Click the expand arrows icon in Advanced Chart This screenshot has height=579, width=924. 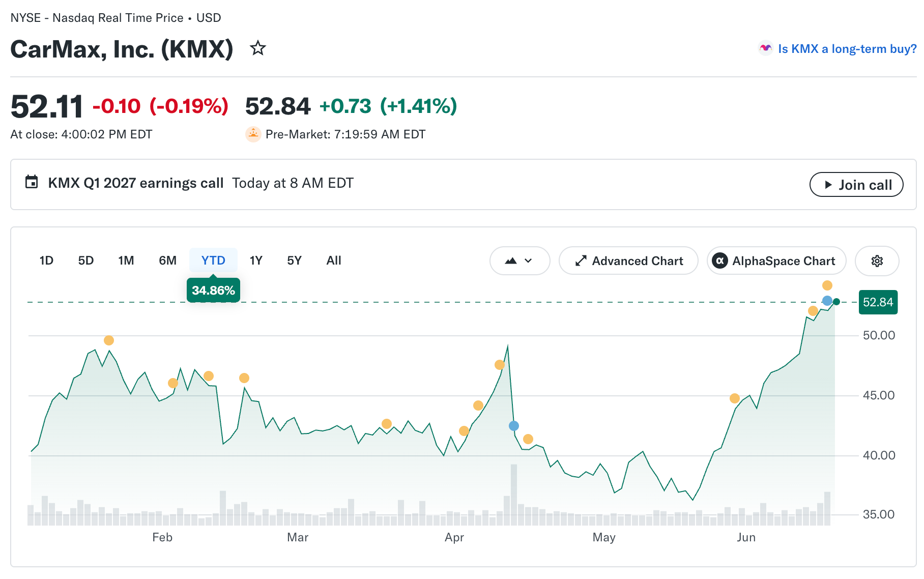click(x=581, y=261)
